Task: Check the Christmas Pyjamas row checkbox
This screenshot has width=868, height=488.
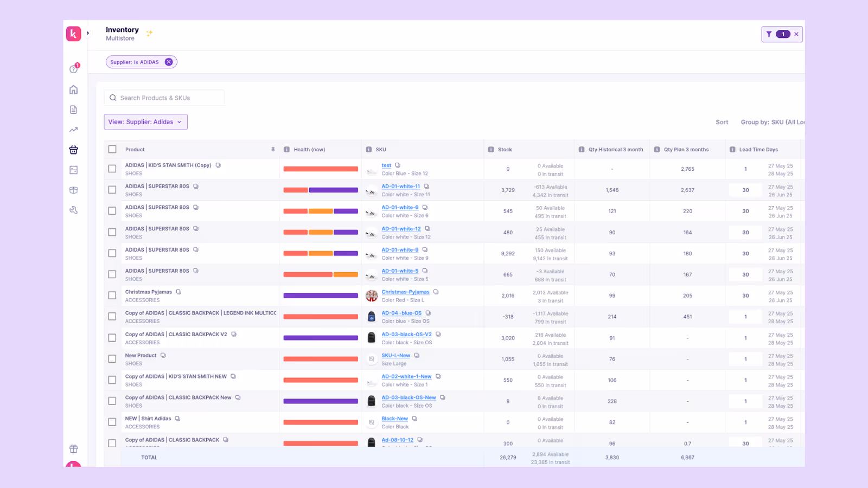Action: pyautogui.click(x=112, y=296)
